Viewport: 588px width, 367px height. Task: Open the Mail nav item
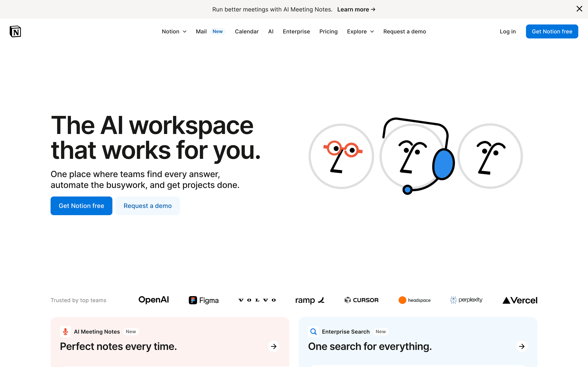click(201, 31)
